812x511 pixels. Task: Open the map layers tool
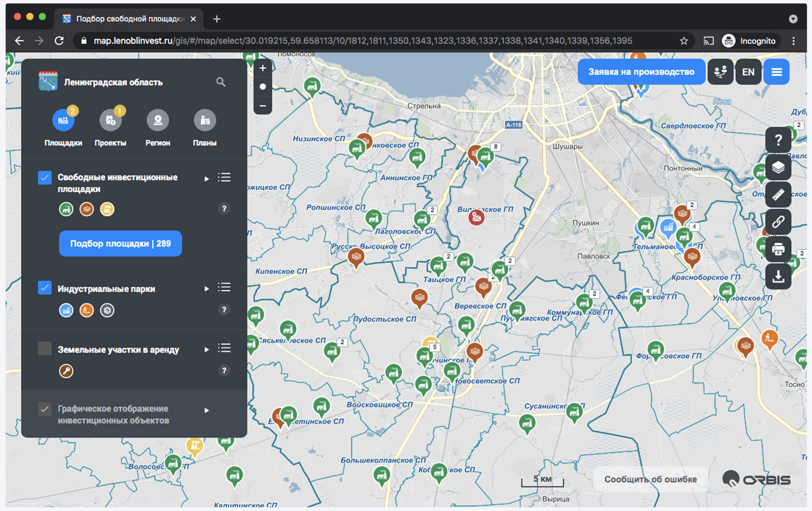pos(778,167)
